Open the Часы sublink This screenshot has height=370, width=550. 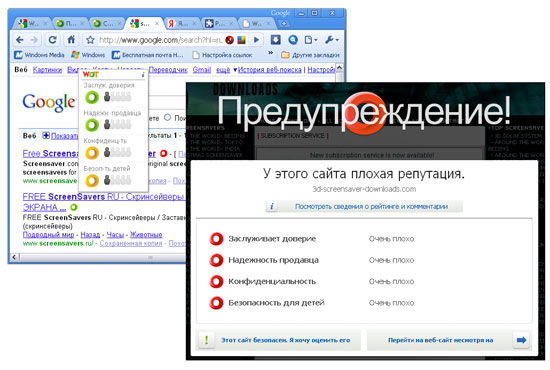pyautogui.click(x=115, y=235)
